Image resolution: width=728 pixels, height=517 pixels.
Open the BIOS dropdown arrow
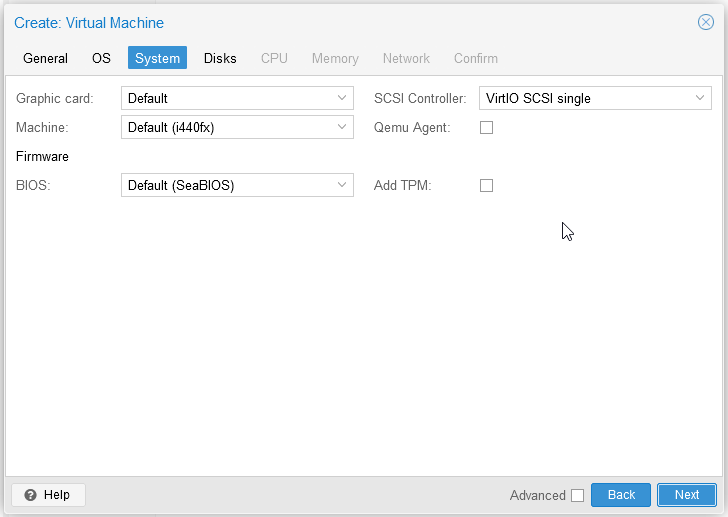(342, 185)
